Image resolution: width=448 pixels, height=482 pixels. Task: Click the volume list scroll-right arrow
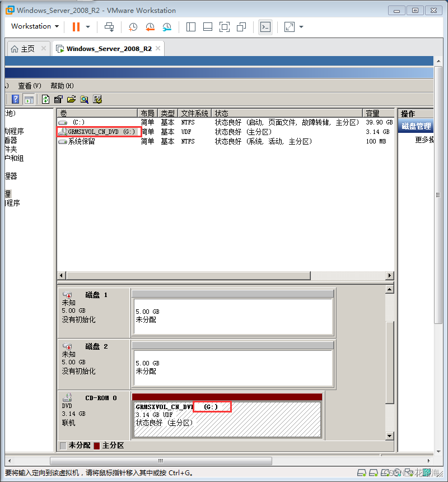[x=390, y=275]
